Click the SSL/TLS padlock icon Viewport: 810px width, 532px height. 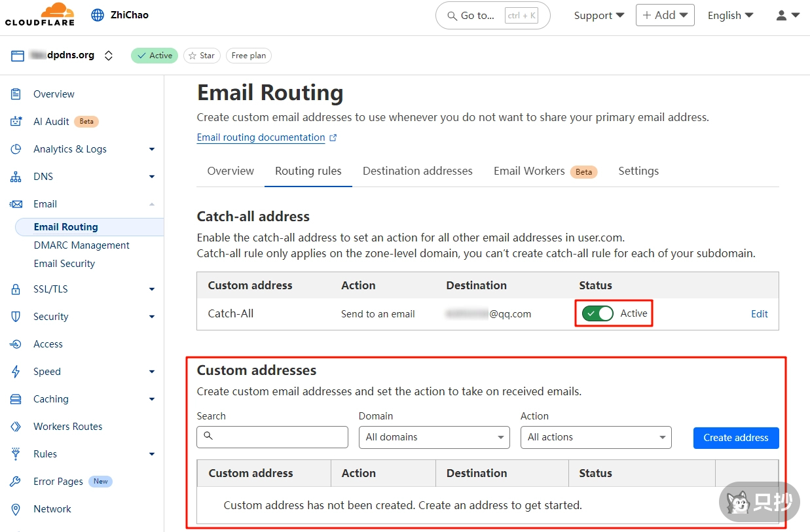16,289
